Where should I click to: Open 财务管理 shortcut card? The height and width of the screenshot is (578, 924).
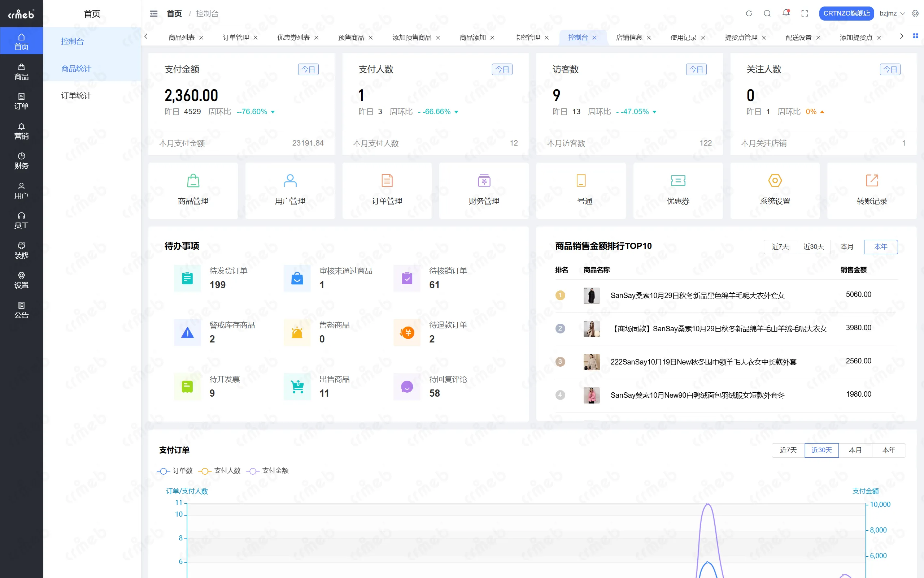484,191
